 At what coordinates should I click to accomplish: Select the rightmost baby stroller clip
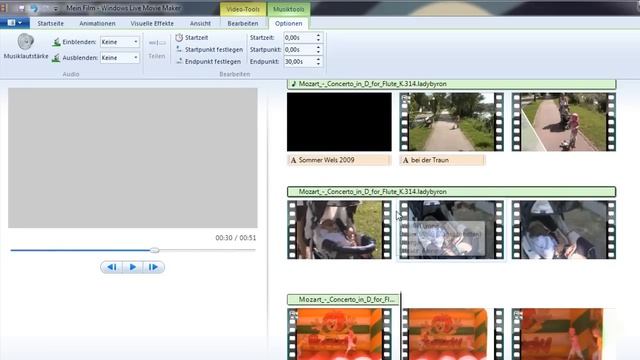[564, 230]
